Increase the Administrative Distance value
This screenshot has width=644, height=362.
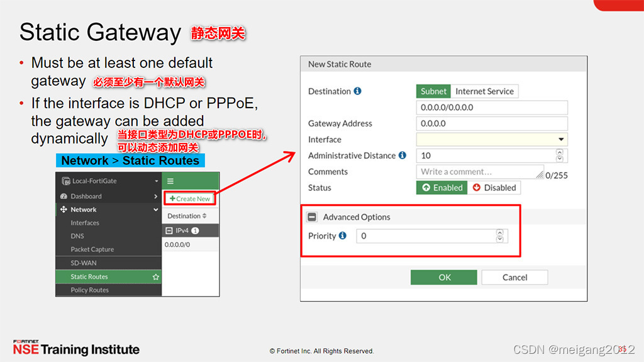559,152
